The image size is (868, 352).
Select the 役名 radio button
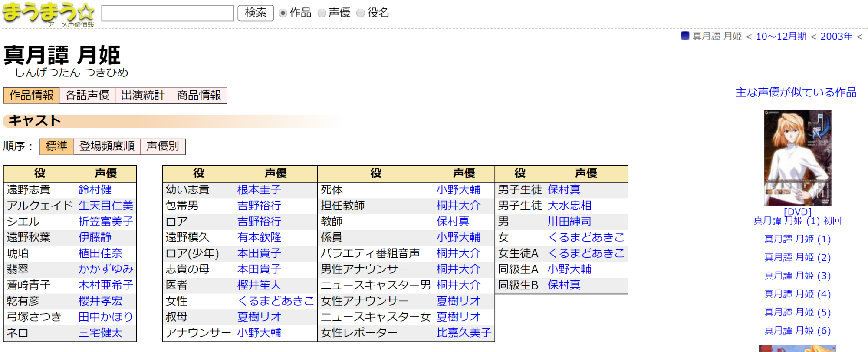pos(360,13)
